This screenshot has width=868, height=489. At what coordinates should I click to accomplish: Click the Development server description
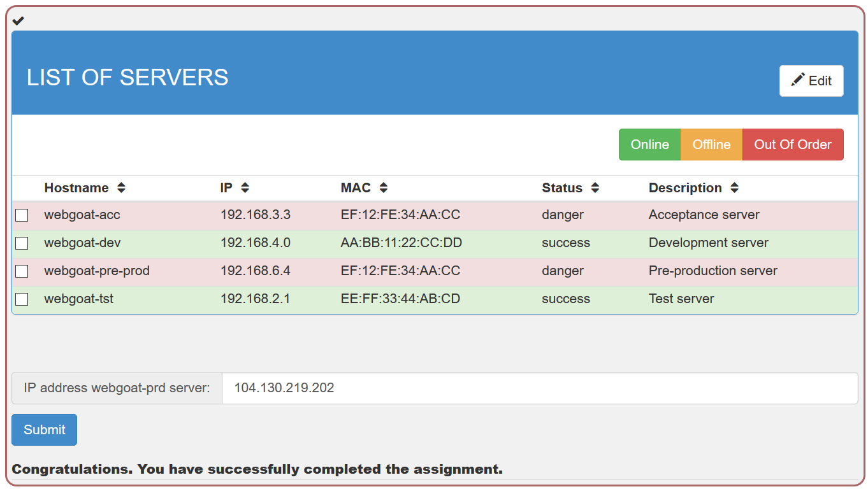tap(709, 243)
